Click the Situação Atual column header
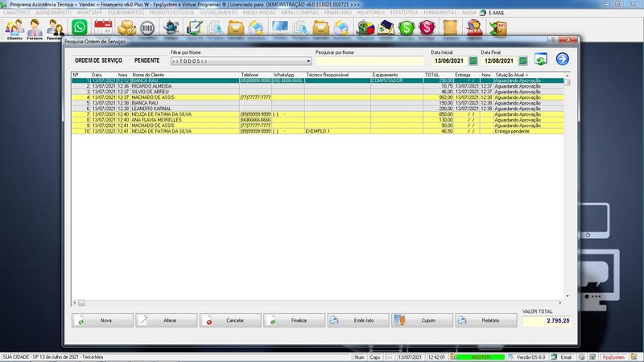The width and height of the screenshot is (644, 362). point(512,75)
